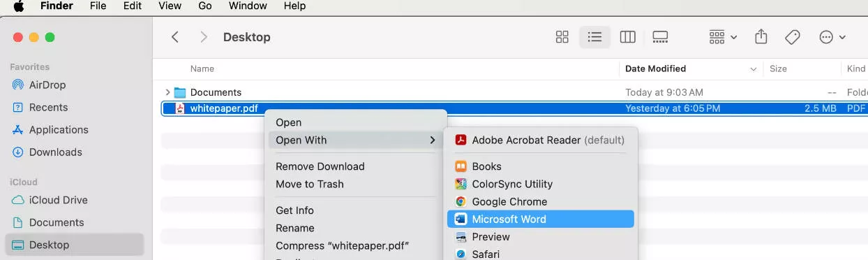This screenshot has height=260, width=868.
Task: Click the Applications sidebar icon
Action: [18, 130]
